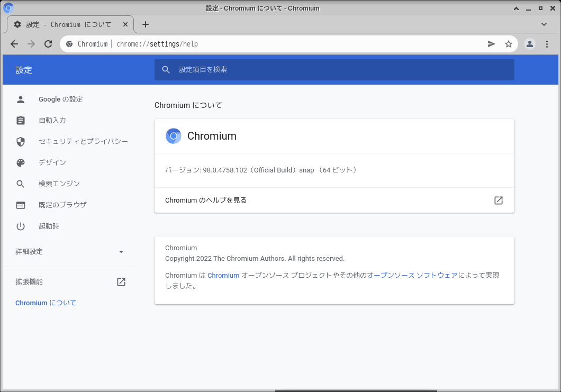Screen dimensions: 561x392
Task: Click external-link icon in help row
Action: (x=499, y=200)
